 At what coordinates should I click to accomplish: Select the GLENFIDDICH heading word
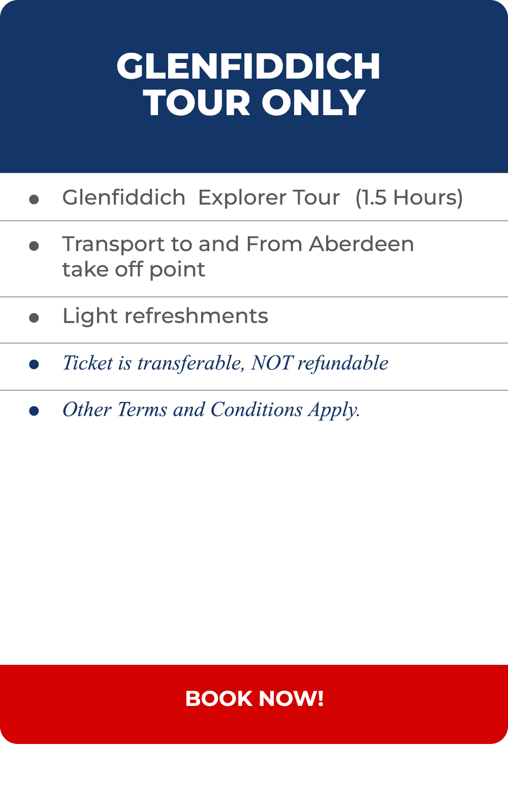click(248, 66)
